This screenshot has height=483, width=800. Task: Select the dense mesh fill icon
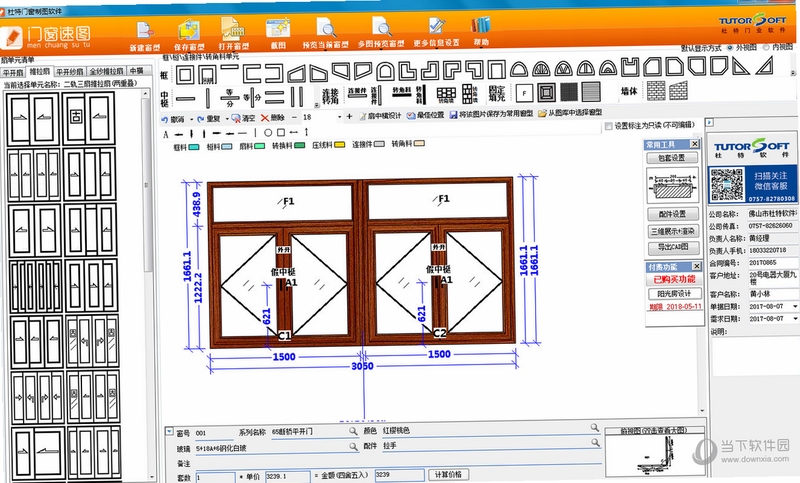(569, 92)
